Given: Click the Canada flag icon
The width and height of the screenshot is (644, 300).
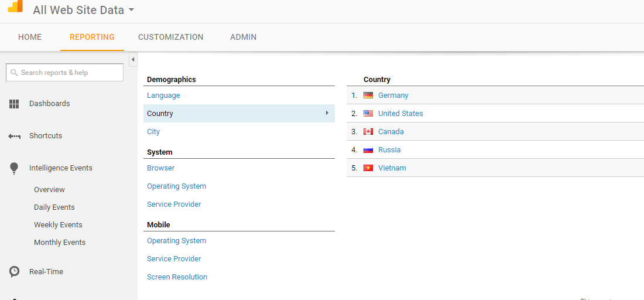Looking at the screenshot, I should pos(368,132).
